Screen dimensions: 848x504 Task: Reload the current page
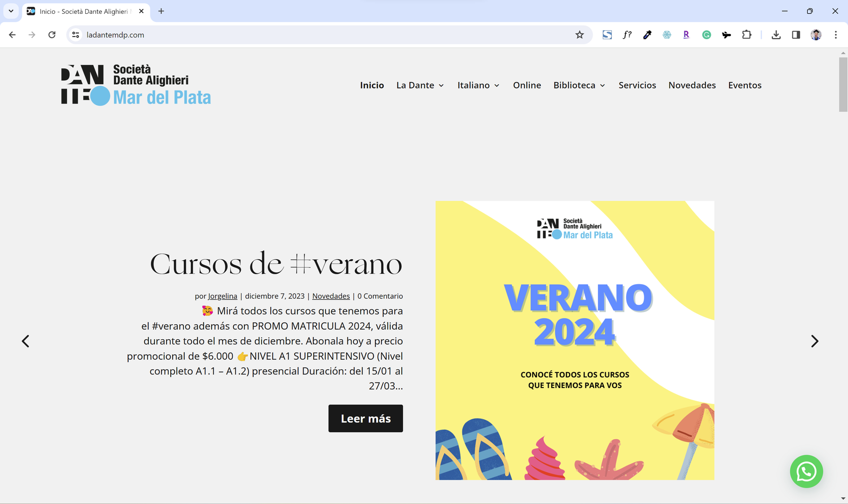coord(52,35)
